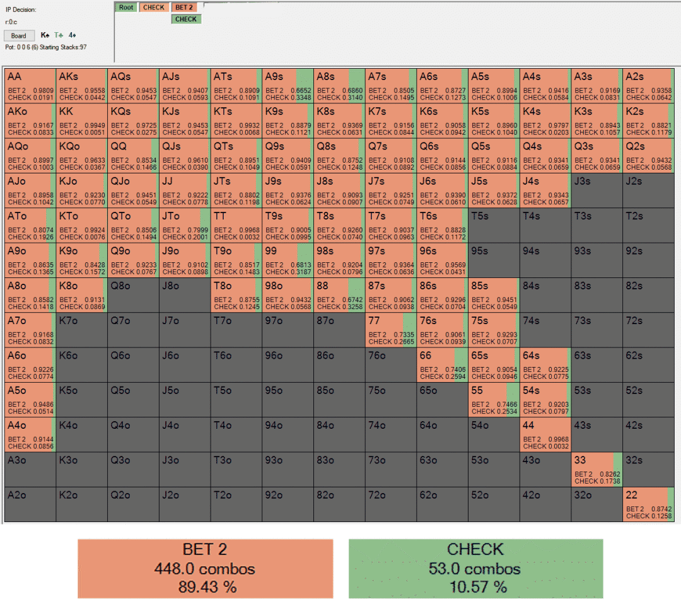The height and width of the screenshot is (616, 681).
Task: Select the orange CHECK node beside Root
Action: 153,8
